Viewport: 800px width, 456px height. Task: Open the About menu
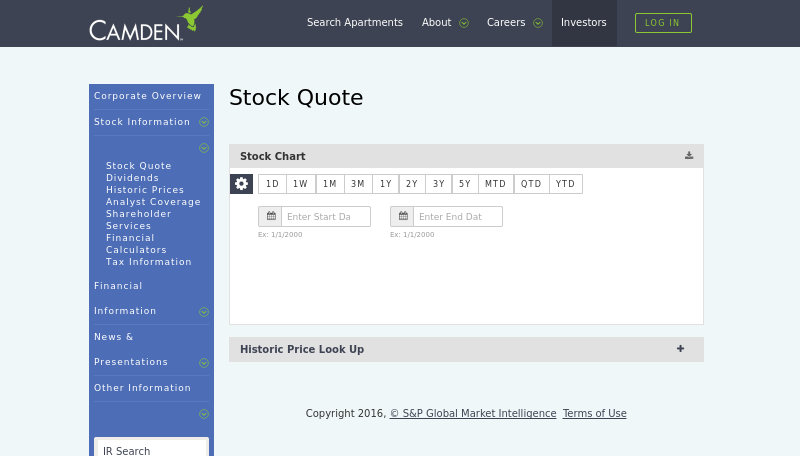[x=436, y=22]
